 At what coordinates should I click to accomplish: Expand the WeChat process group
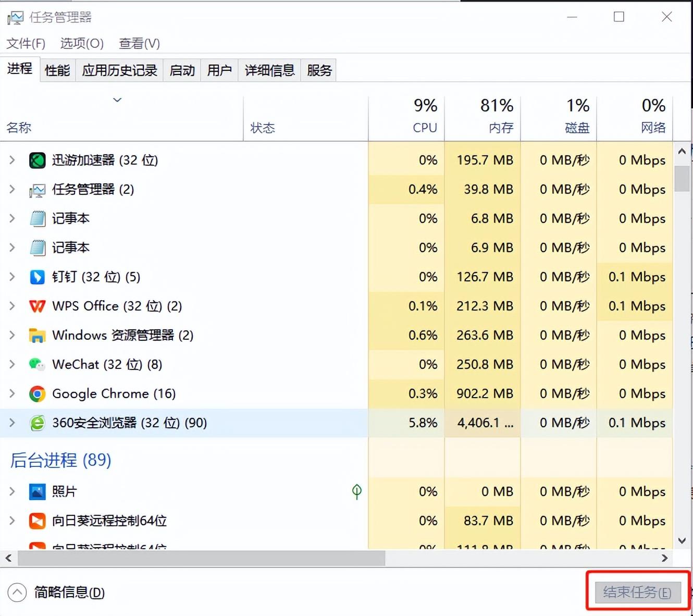[12, 364]
